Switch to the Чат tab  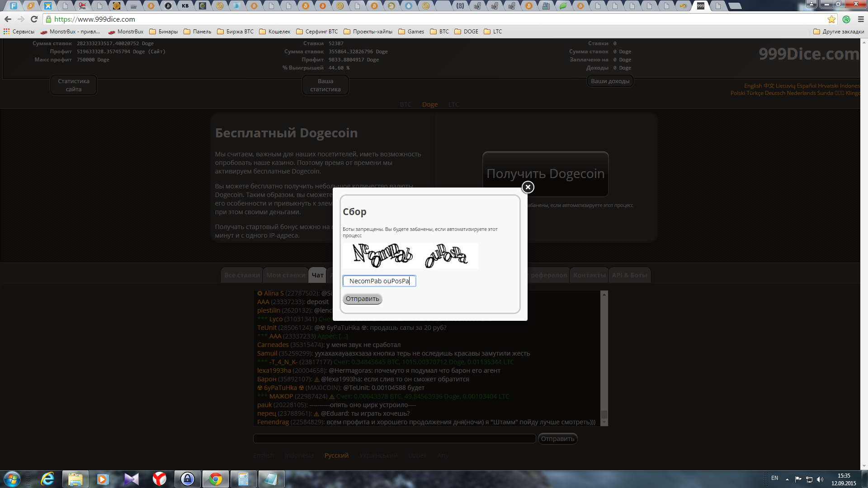[x=317, y=275]
